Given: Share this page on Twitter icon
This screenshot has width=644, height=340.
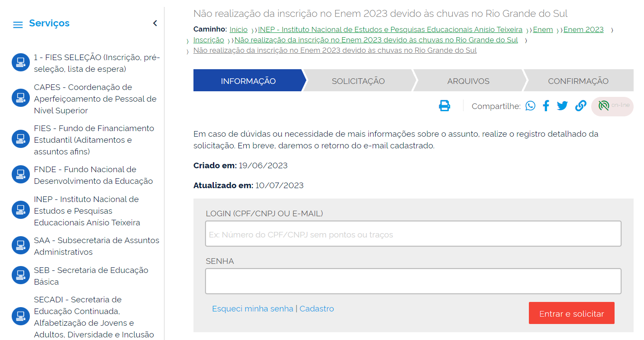Looking at the screenshot, I should coord(562,106).
